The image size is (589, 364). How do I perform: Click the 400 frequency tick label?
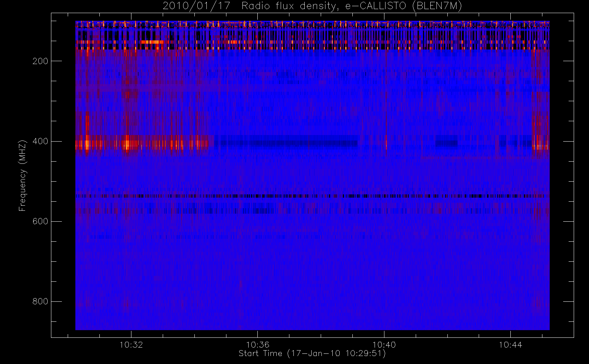tap(40, 141)
